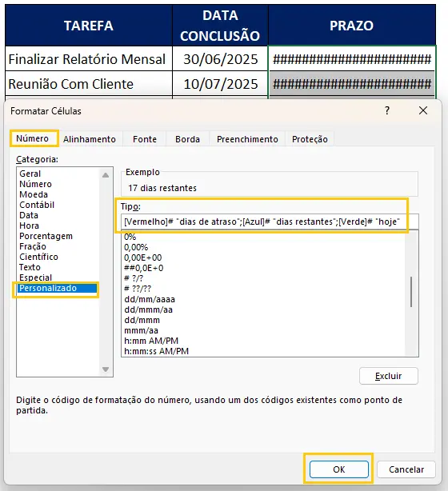
Task: Click the PRAZO column header
Action: 352,26
